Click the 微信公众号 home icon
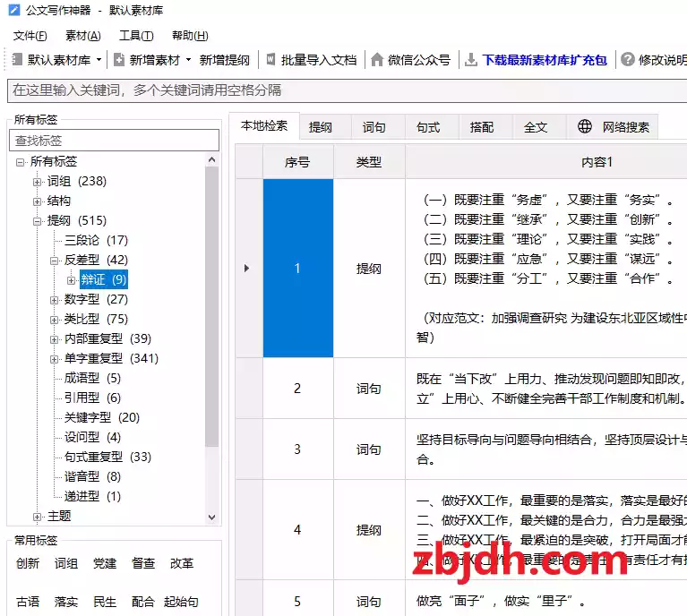 click(x=377, y=60)
